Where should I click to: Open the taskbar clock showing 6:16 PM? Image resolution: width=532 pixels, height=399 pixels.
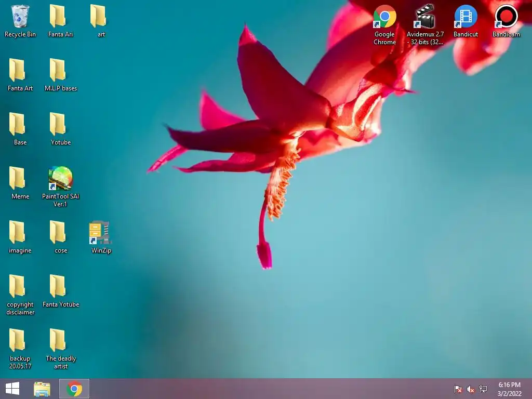[x=509, y=389]
